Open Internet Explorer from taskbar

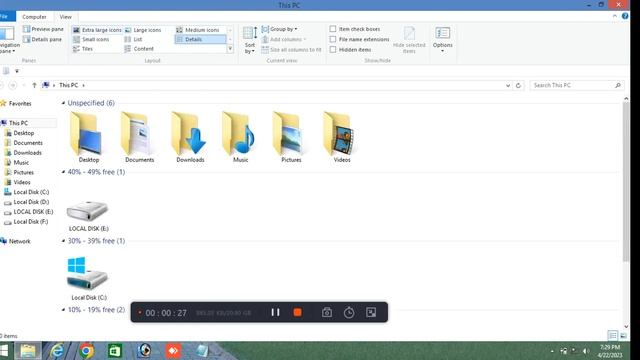(x=57, y=351)
